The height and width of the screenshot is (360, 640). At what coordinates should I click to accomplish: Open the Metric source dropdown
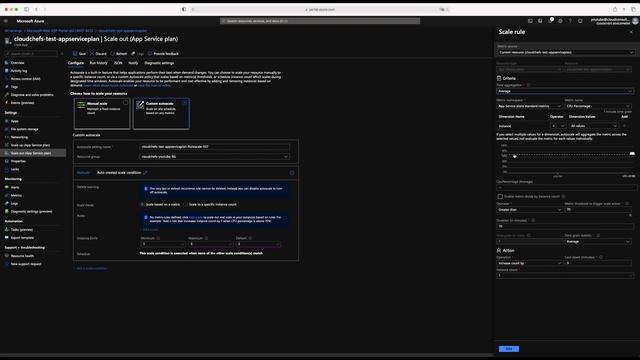pyautogui.click(x=565, y=52)
